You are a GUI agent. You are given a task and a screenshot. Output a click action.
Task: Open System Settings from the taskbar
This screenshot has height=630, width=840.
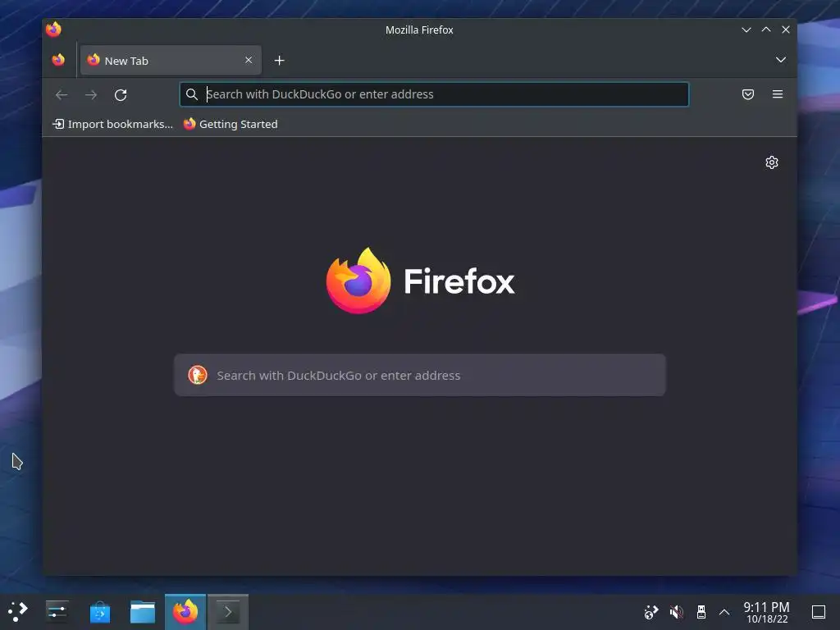[57, 612]
